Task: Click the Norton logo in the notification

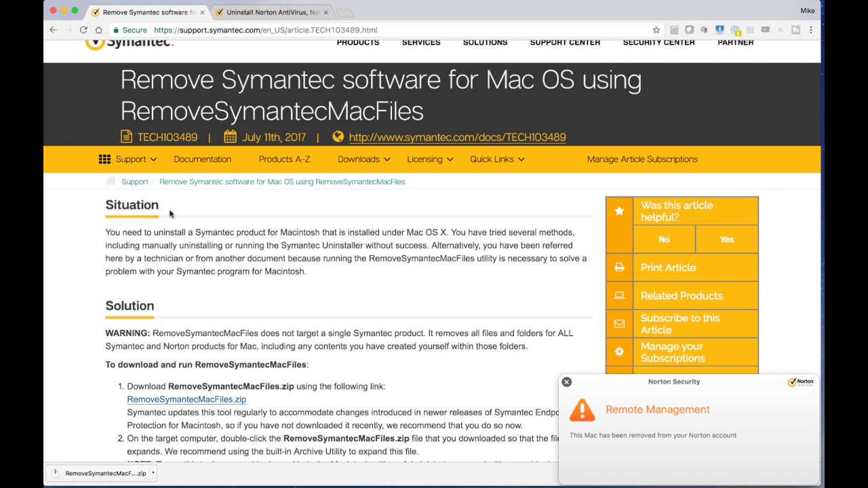Action: pyautogui.click(x=801, y=382)
